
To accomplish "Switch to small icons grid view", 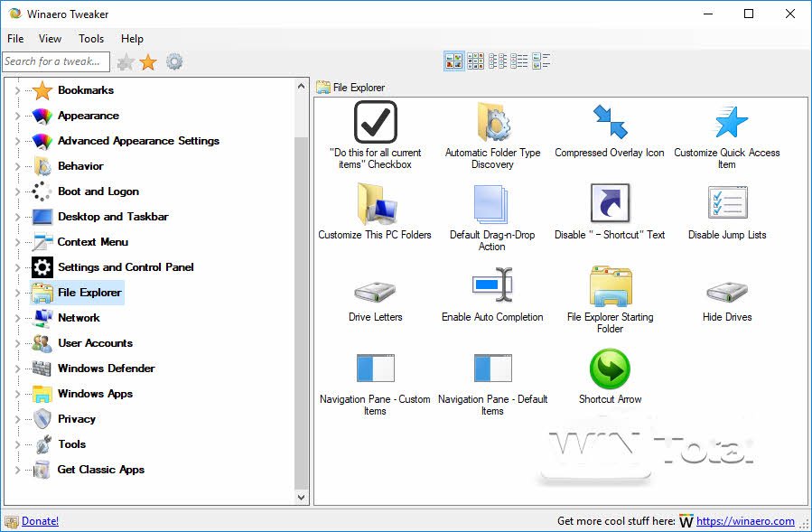I will [475, 61].
